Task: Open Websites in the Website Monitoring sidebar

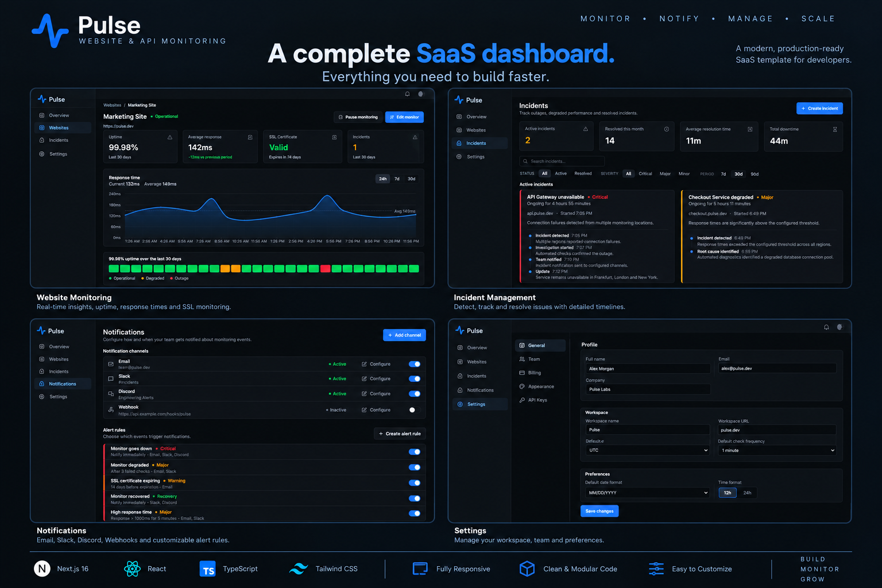Action: [62, 128]
